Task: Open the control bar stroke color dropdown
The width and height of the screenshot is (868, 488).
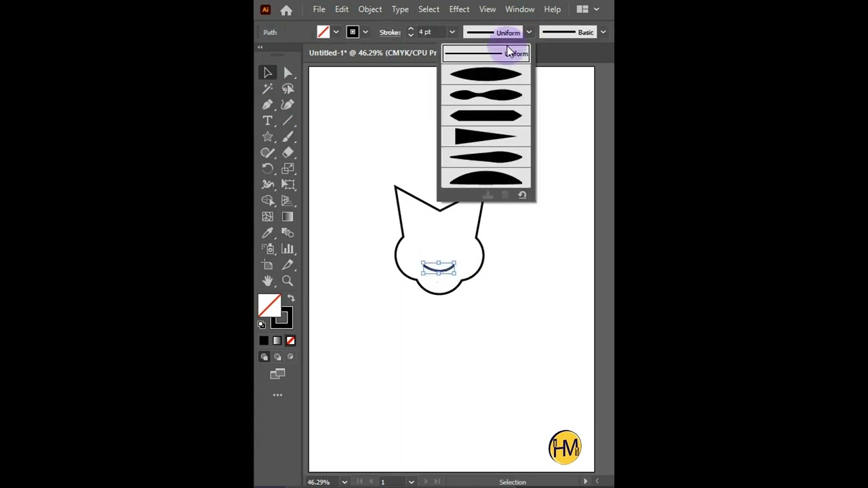Action: tap(366, 32)
